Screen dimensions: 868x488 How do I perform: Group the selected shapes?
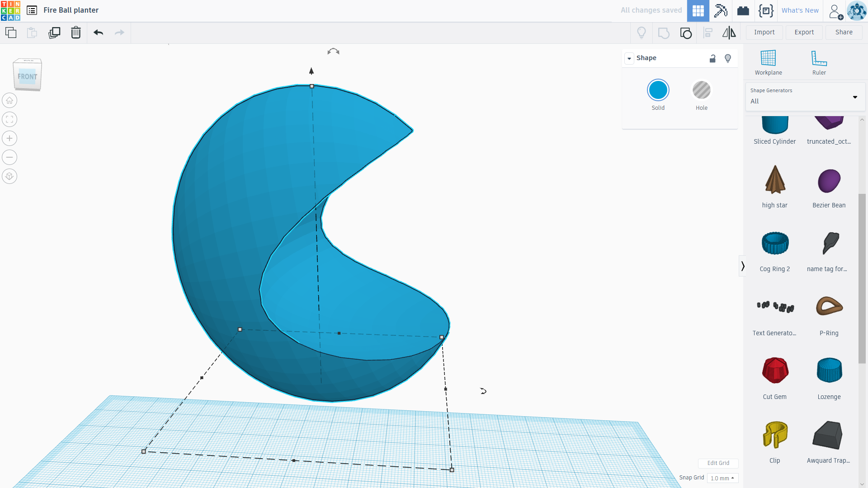click(664, 33)
